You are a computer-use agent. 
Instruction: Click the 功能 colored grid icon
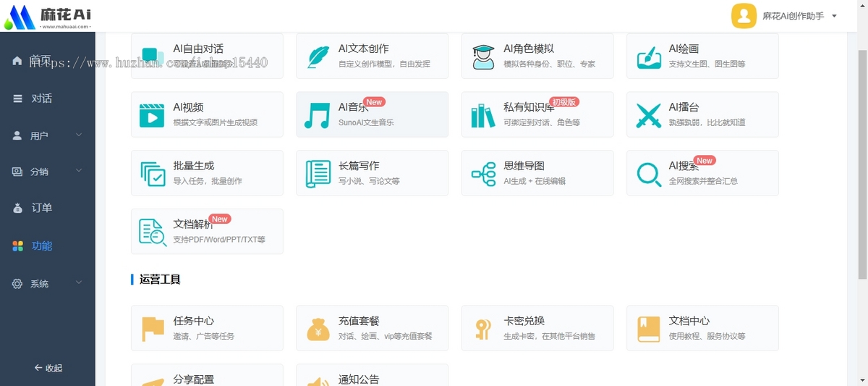pyautogui.click(x=18, y=246)
